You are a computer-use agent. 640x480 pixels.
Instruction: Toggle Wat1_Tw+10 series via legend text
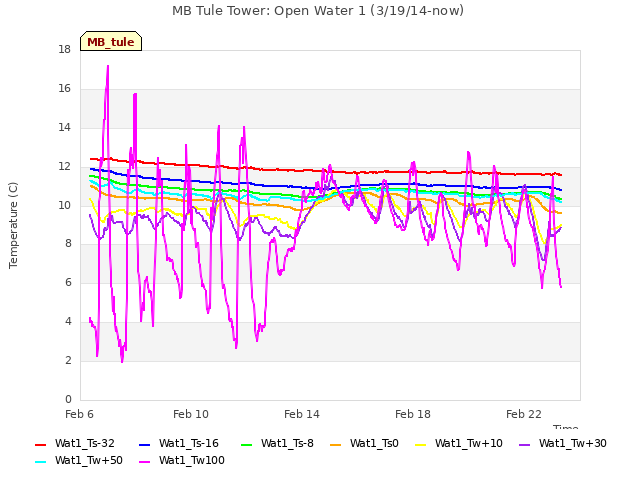pos(469,444)
